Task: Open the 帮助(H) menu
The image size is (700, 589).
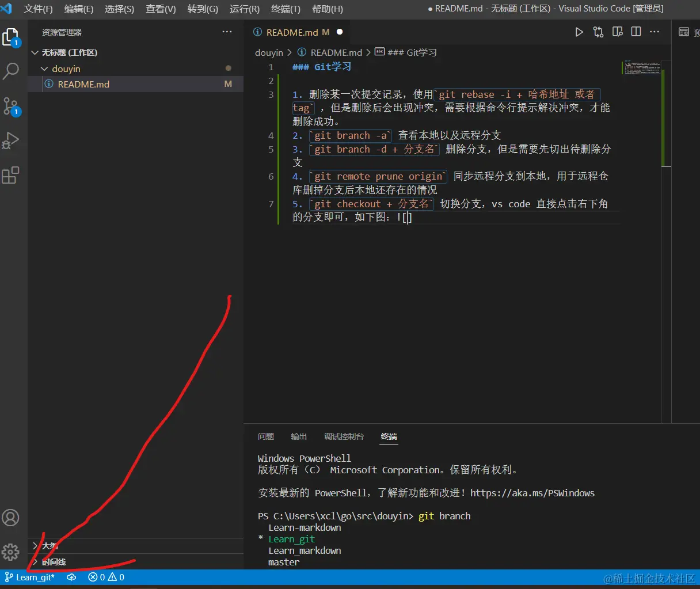Action: pos(328,9)
